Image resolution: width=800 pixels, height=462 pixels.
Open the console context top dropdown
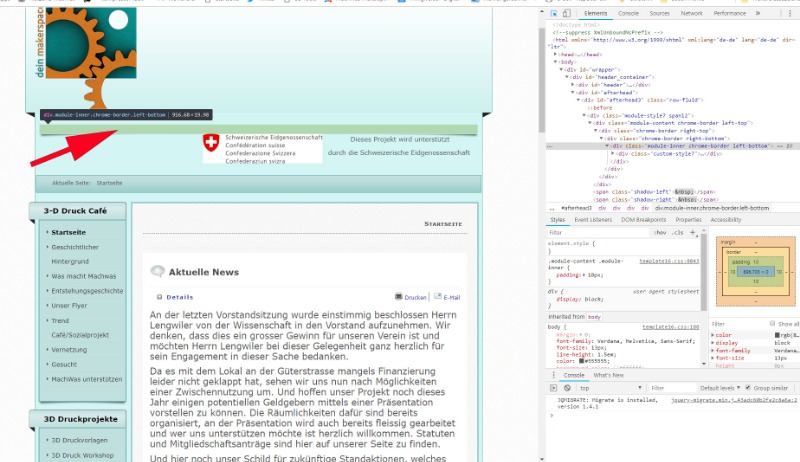[610, 388]
